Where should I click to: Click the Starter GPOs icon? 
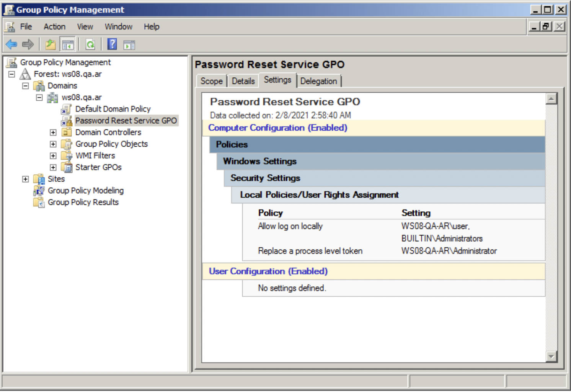(67, 168)
